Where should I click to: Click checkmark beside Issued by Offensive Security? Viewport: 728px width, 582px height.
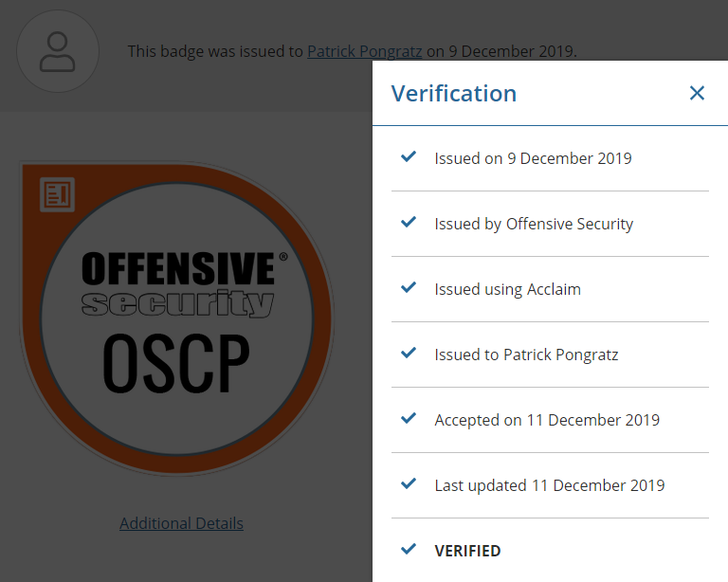[409, 223]
